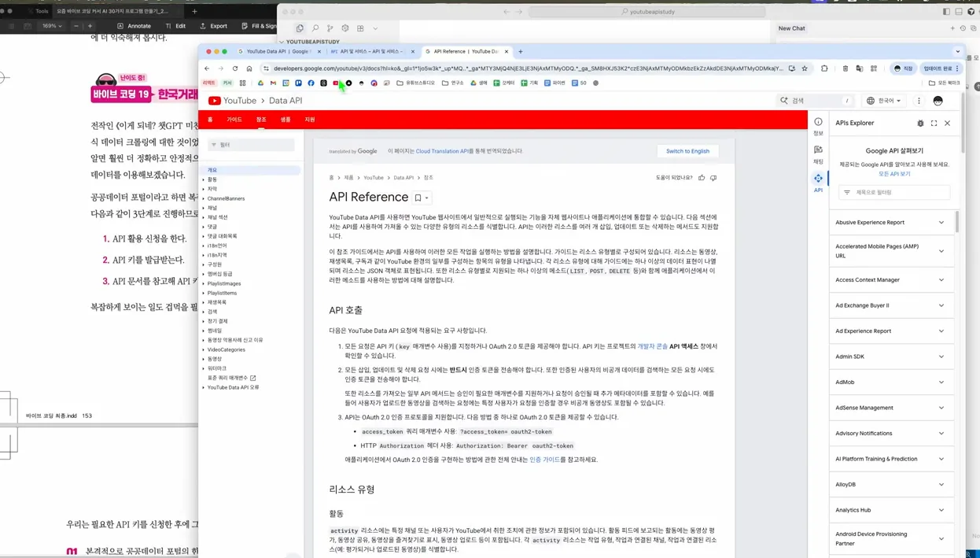Viewport: 980px width, 558px height.
Task: Open 샘플 tab in red nav
Action: point(286,120)
